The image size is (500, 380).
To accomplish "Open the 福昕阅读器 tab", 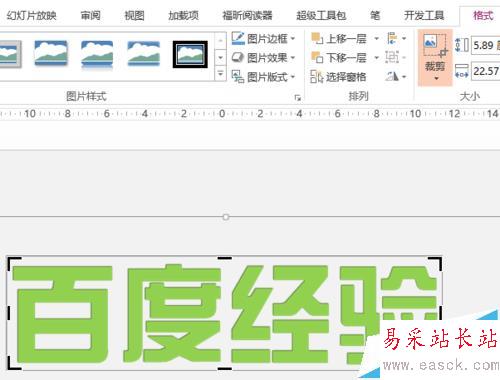I will point(247,15).
